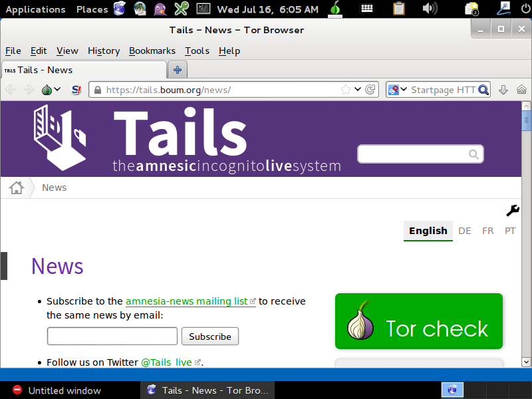Launch the Pidgin messenger from the top panel
This screenshot has height=399, width=532.
[x=160, y=9]
